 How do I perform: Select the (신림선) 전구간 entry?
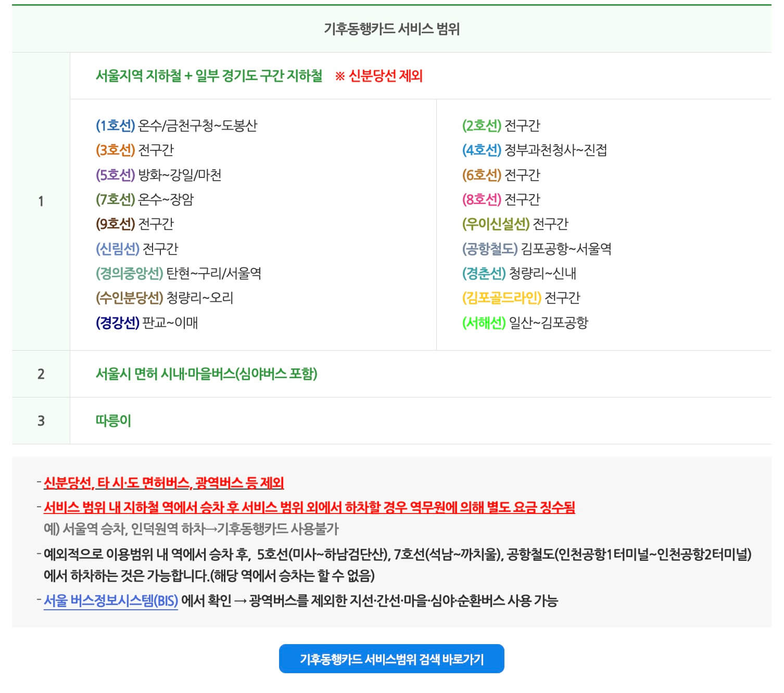pos(137,249)
